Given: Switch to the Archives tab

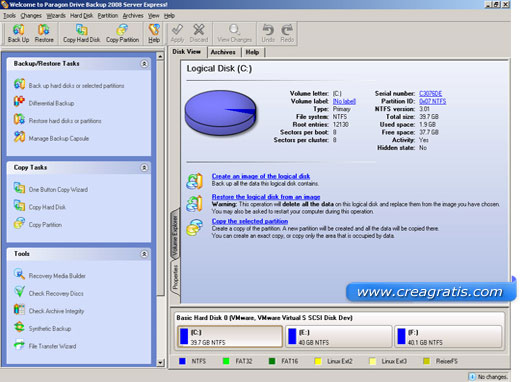Looking at the screenshot, I should (223, 52).
